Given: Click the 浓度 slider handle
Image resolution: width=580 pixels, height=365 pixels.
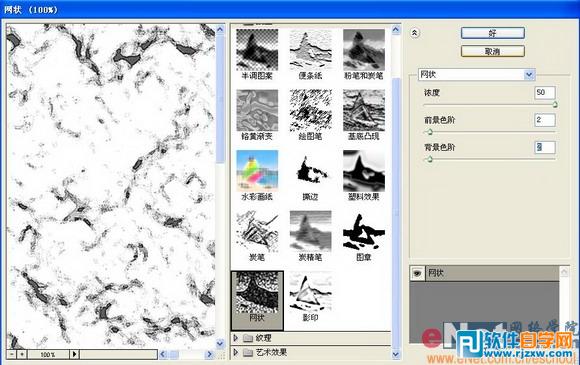Looking at the screenshot, I should [x=555, y=105].
